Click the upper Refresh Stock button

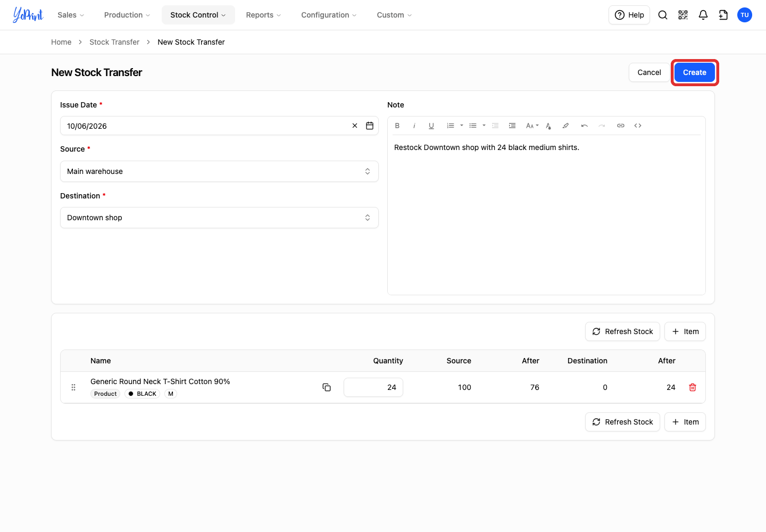[x=622, y=331]
